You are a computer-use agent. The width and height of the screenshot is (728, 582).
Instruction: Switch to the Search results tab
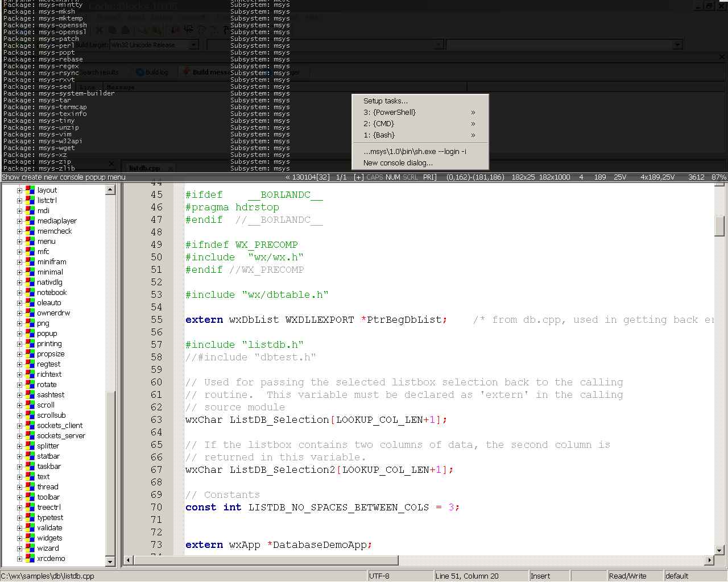99,72
